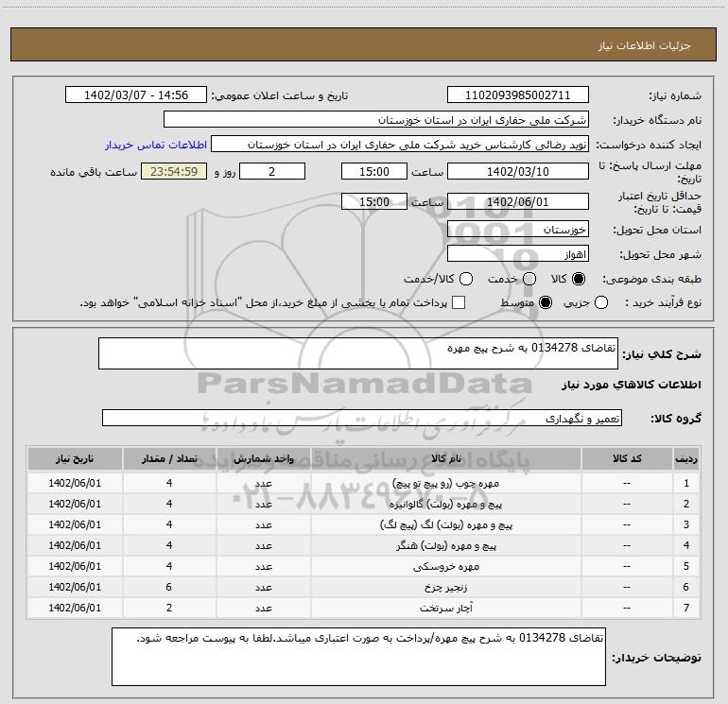Click the unit عدد in row 7
Screen dimensions: 728x704
263,608
